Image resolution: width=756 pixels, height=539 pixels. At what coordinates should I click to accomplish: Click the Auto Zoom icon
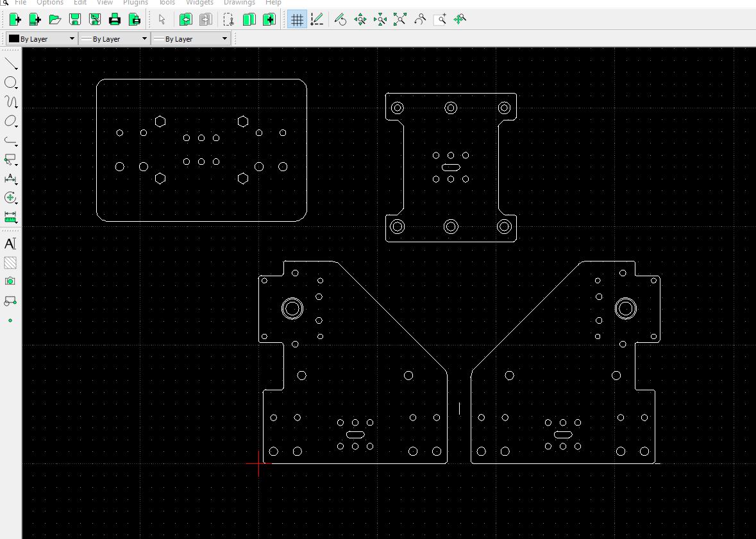click(x=400, y=20)
